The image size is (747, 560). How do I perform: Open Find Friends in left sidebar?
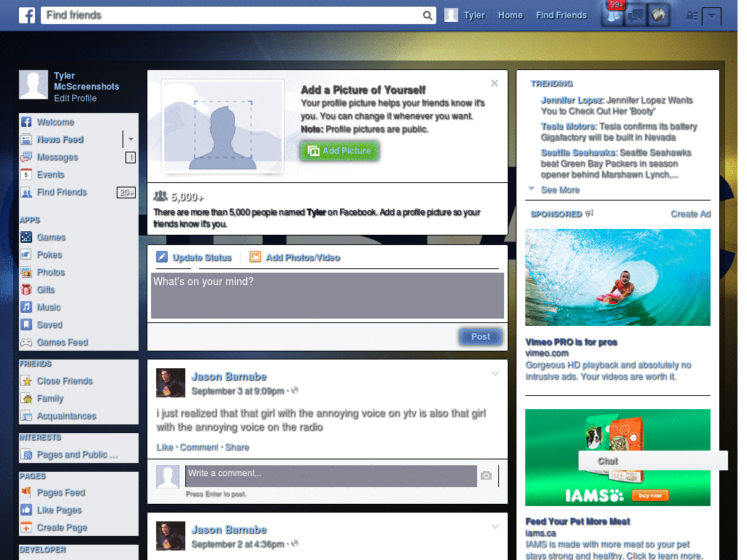click(x=62, y=192)
